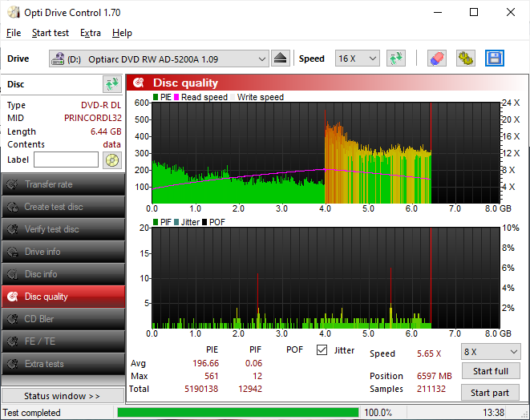
Task: Click the Length value 6.44 GB
Action: (106, 131)
